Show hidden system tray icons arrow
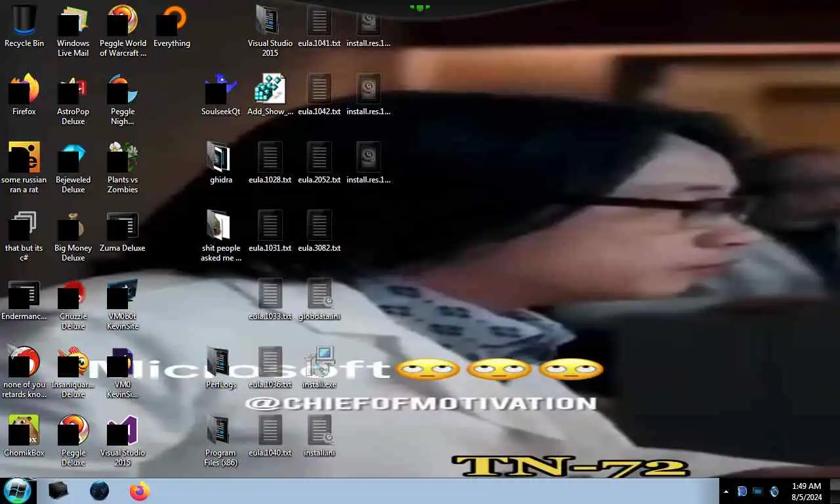 [x=726, y=492]
